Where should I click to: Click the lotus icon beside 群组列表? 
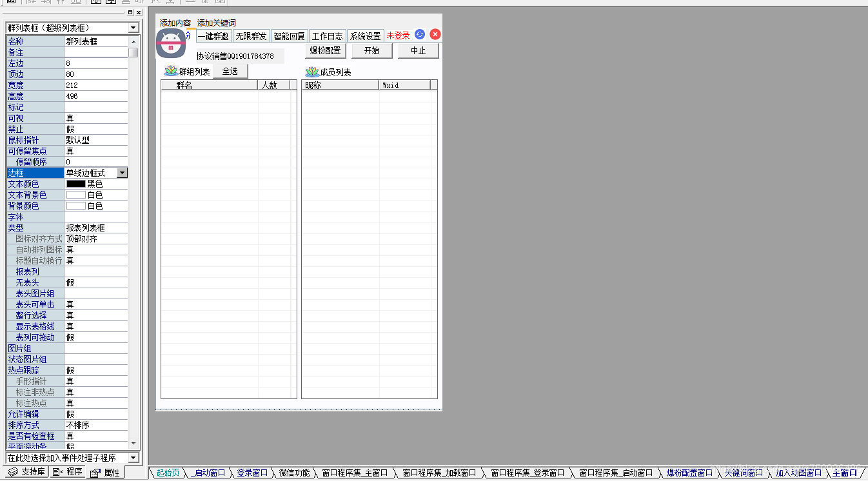point(171,71)
